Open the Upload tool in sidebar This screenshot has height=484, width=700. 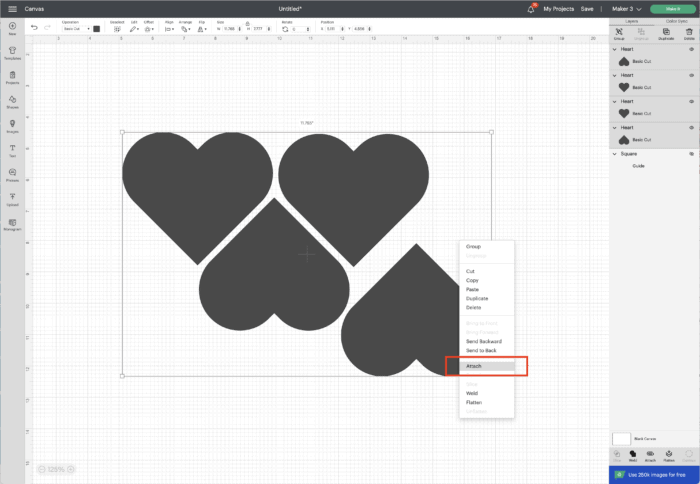click(x=12, y=198)
